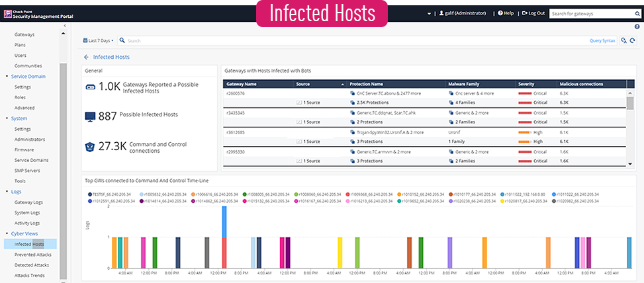
Task: Collapse the Logs section
Action: (x=7, y=192)
